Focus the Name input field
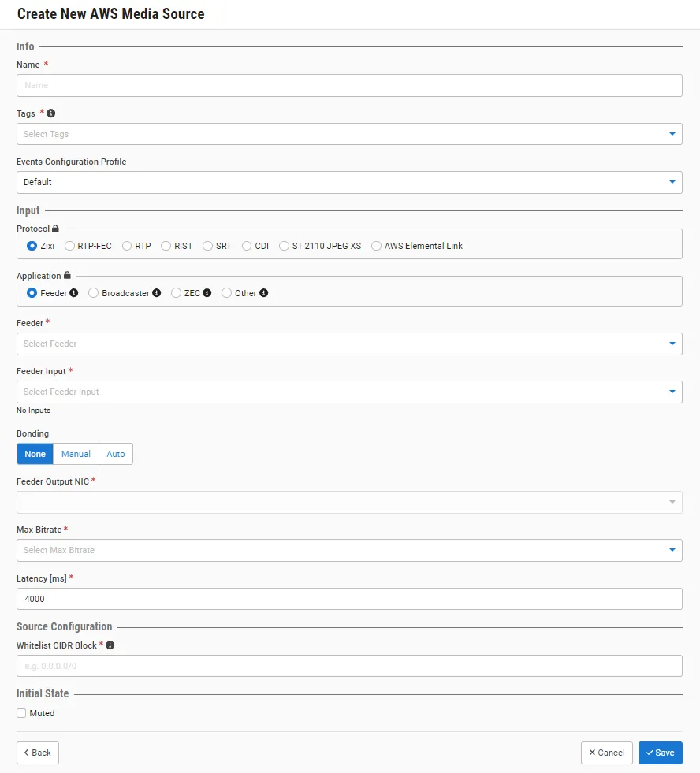 pos(349,85)
